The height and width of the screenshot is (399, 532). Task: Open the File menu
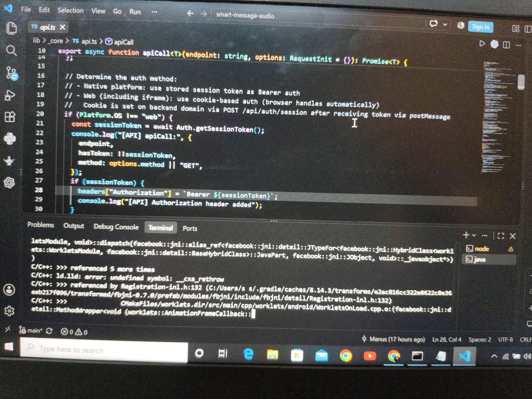pos(26,10)
